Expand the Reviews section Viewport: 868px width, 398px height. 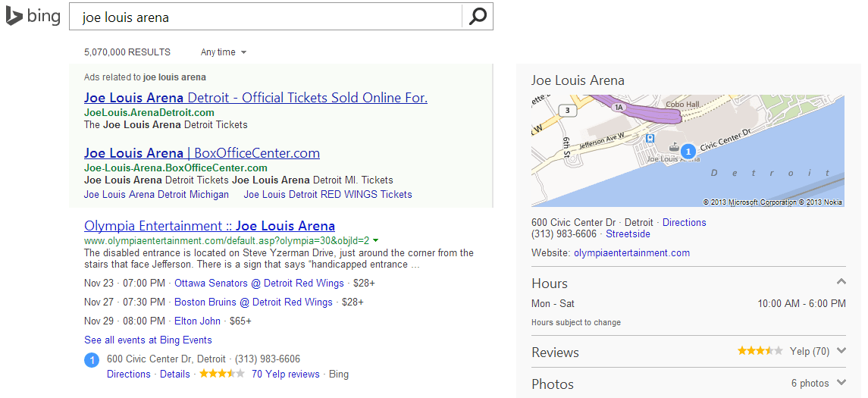[841, 351]
